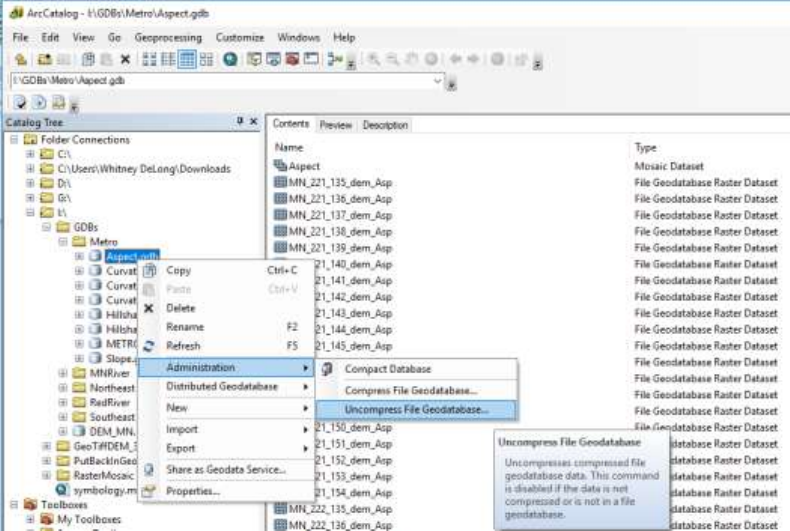
Task: Choose Rename from the context menu
Action: pyautogui.click(x=226, y=327)
